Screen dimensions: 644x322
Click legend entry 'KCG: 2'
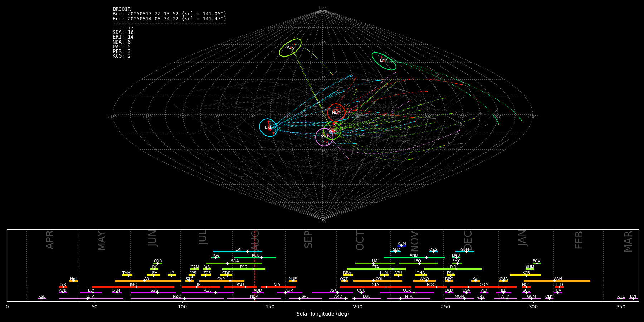point(122,56)
